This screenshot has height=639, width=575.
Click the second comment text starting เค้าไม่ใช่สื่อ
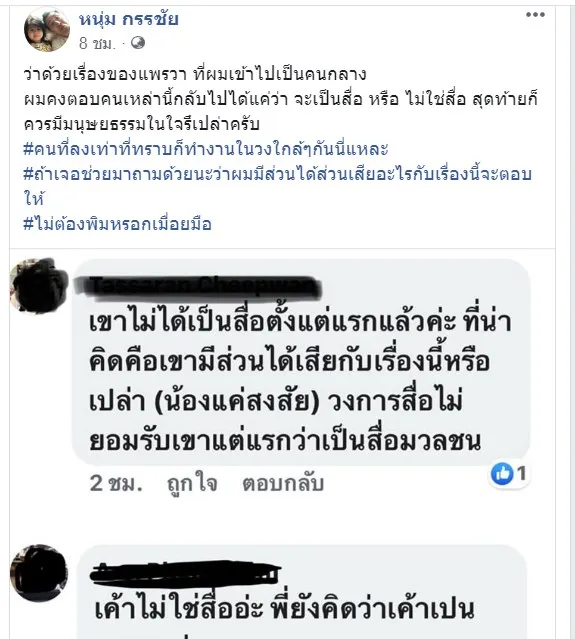pos(284,609)
